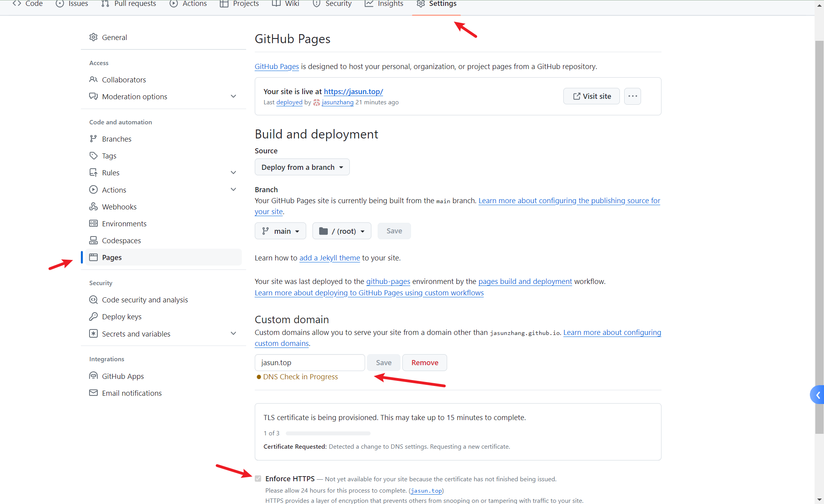
Task: Open the https://jasun.top/ link
Action: pyautogui.click(x=353, y=91)
